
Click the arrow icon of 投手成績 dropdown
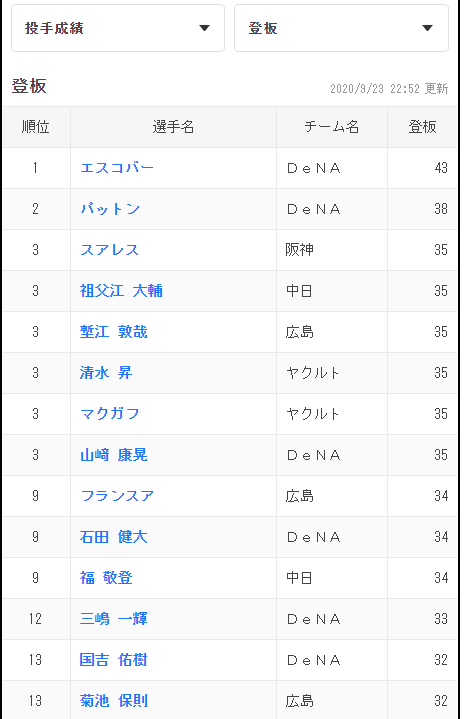coord(205,28)
